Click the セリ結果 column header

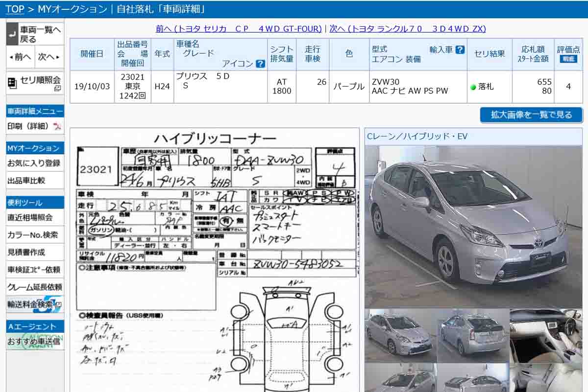click(490, 54)
